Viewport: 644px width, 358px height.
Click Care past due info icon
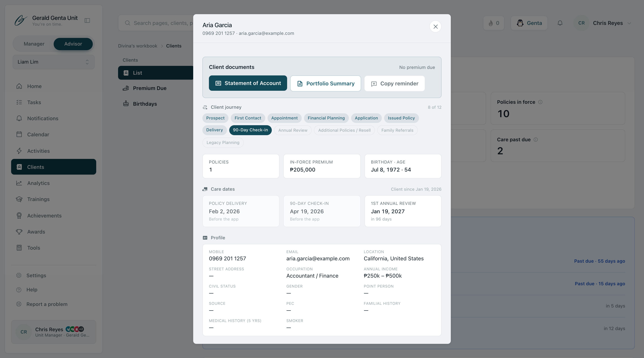click(x=536, y=140)
